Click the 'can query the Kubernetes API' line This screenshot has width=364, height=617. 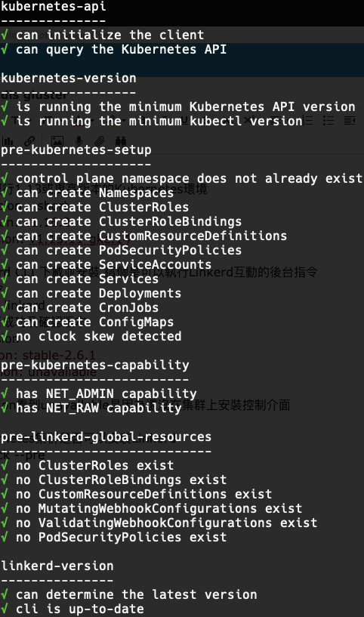(x=114, y=50)
